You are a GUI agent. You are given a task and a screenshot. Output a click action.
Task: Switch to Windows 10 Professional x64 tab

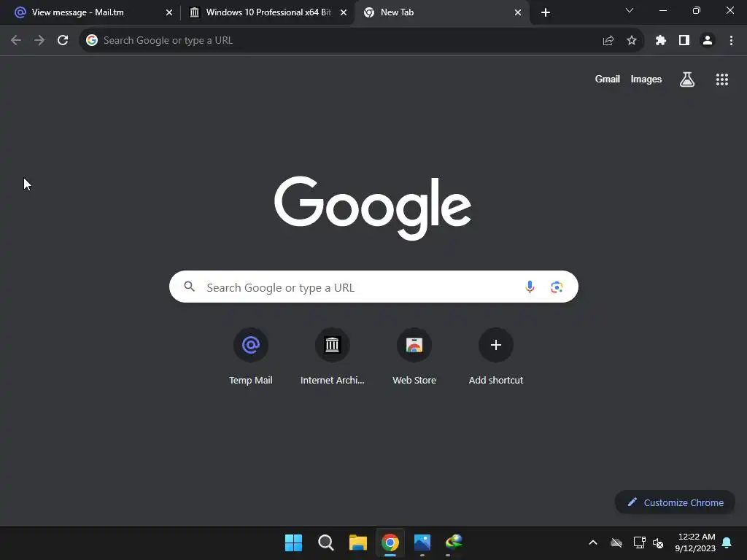point(268,12)
